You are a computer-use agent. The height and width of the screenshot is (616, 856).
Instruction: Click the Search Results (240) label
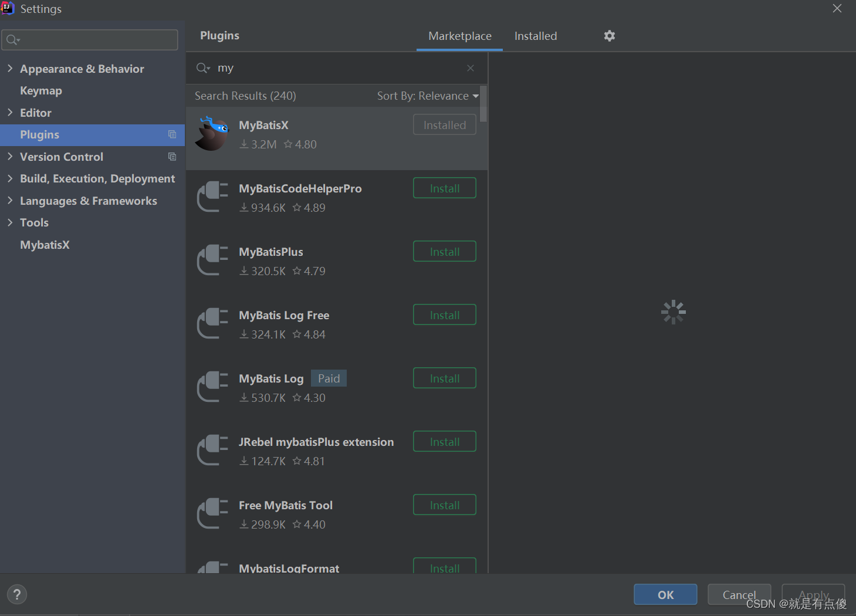pos(245,96)
